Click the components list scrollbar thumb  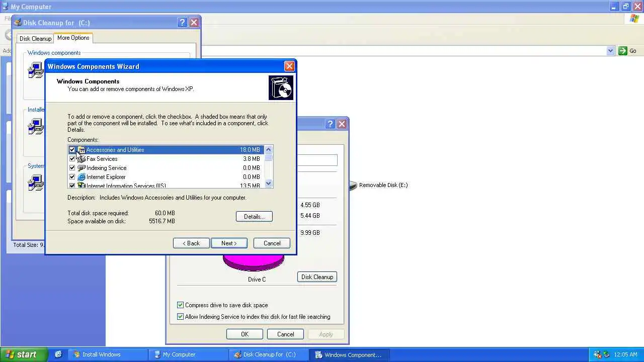269,157
